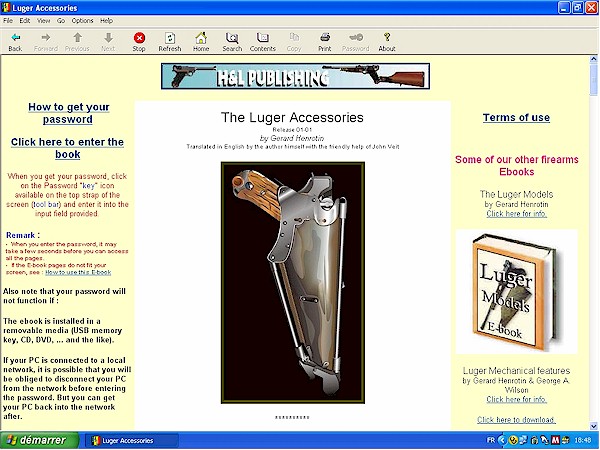Open the Home page icon
This screenshot has height=450, width=600.
point(201,38)
